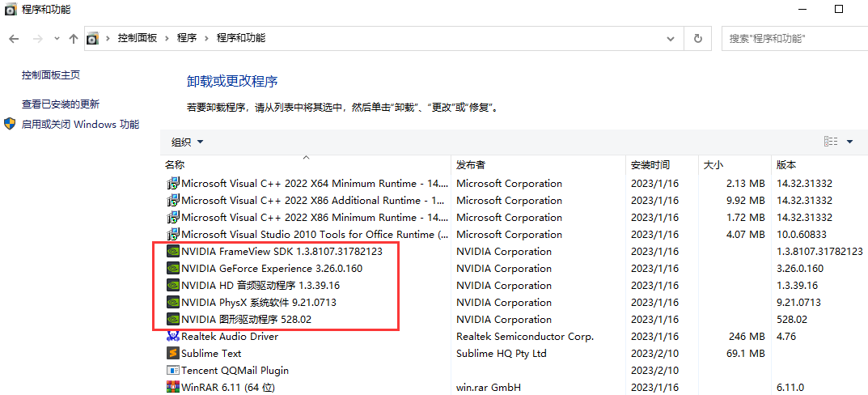Select WinRAR 6.11 (64 位) program name
The width and height of the screenshot is (868, 395).
point(228,387)
